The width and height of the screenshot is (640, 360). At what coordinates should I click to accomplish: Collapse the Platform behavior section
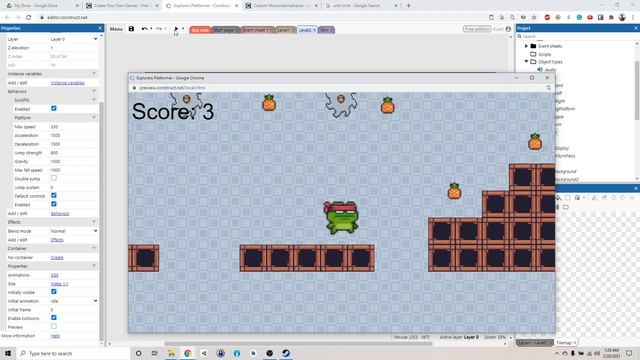(x=94, y=118)
